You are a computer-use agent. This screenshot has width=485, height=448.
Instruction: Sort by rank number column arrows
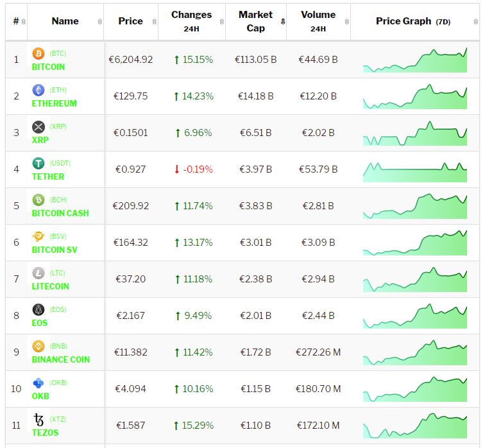coord(24,22)
